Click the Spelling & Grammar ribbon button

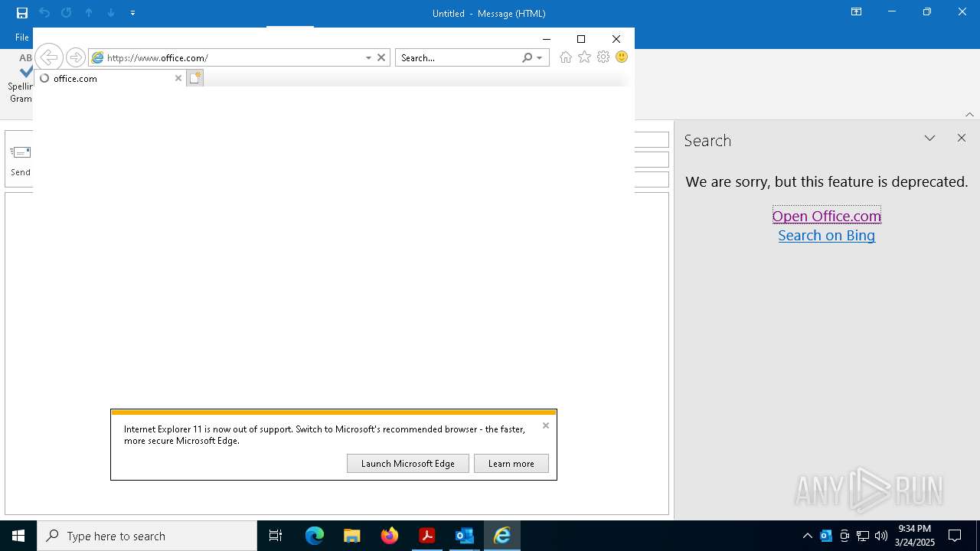click(x=21, y=77)
